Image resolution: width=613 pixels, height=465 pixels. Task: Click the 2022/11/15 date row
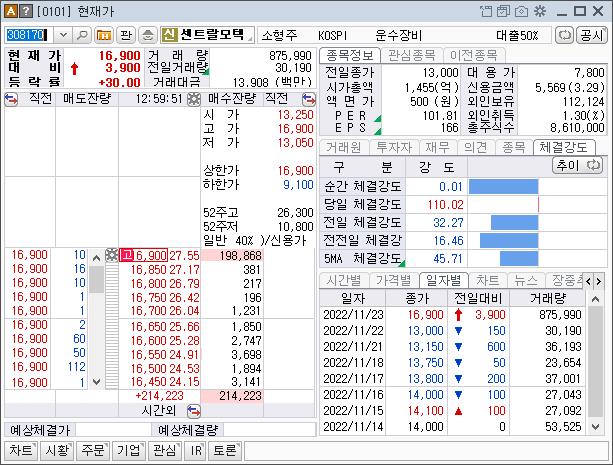(453, 411)
